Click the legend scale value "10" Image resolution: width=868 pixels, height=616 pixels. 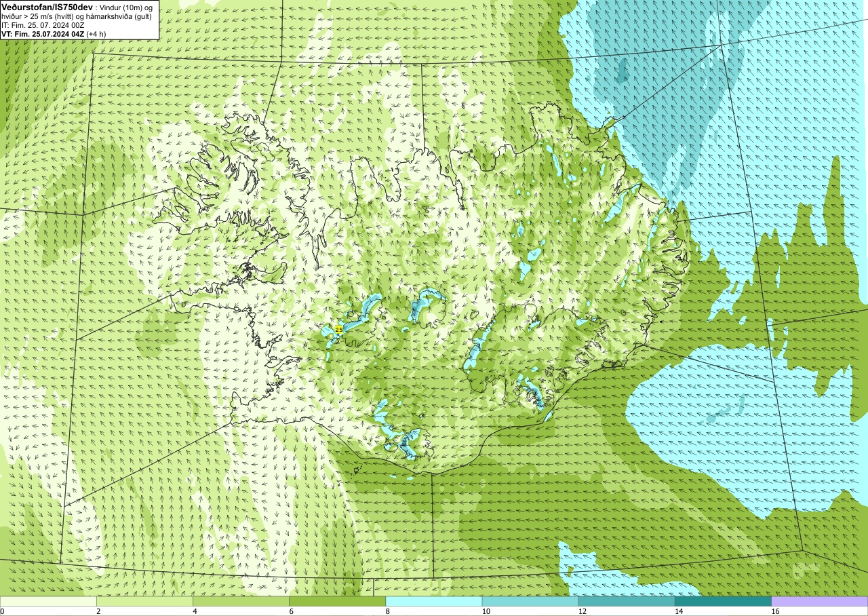[486, 611]
